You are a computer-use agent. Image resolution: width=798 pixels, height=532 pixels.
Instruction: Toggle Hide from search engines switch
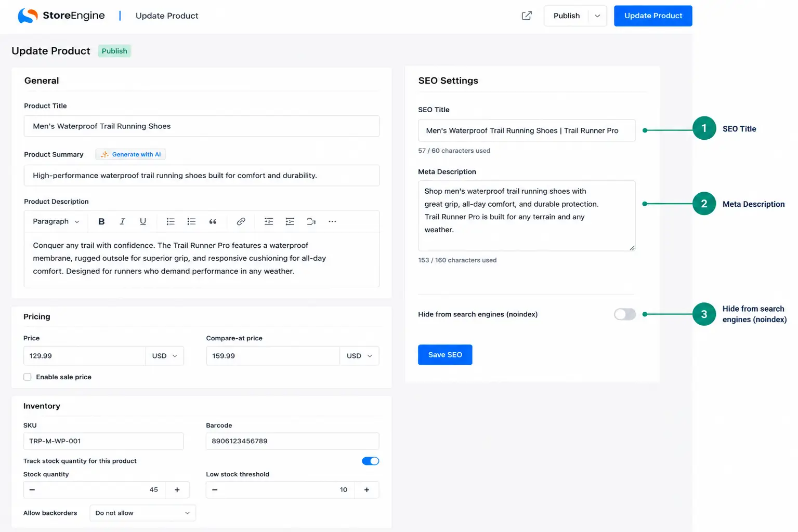[x=625, y=314]
